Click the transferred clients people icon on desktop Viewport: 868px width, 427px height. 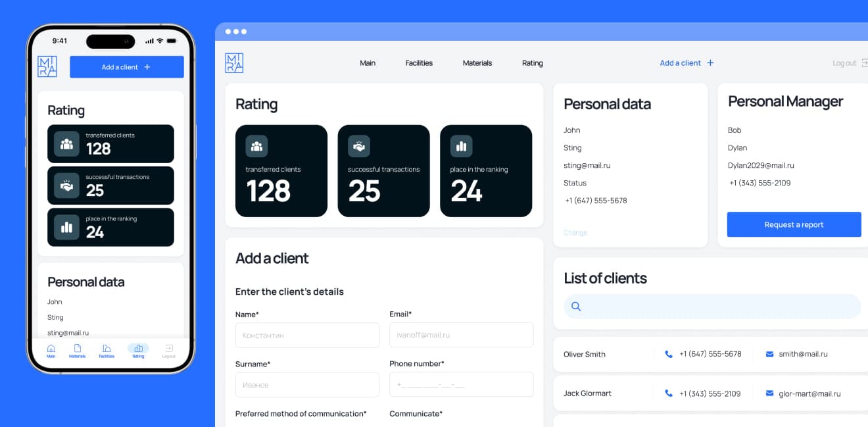pos(256,146)
